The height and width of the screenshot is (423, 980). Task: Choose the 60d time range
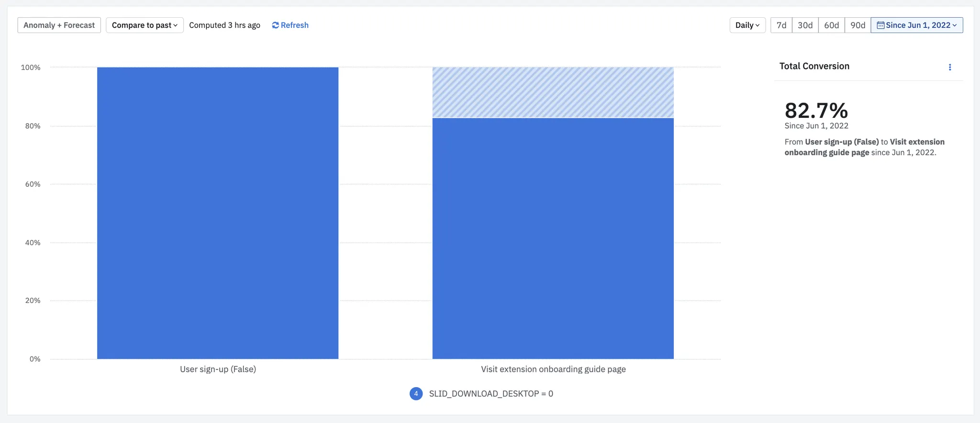pyautogui.click(x=831, y=25)
